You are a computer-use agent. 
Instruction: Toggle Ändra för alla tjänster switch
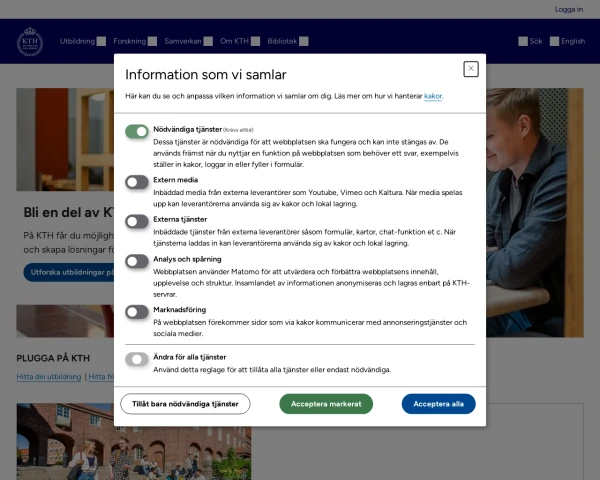coord(137,359)
